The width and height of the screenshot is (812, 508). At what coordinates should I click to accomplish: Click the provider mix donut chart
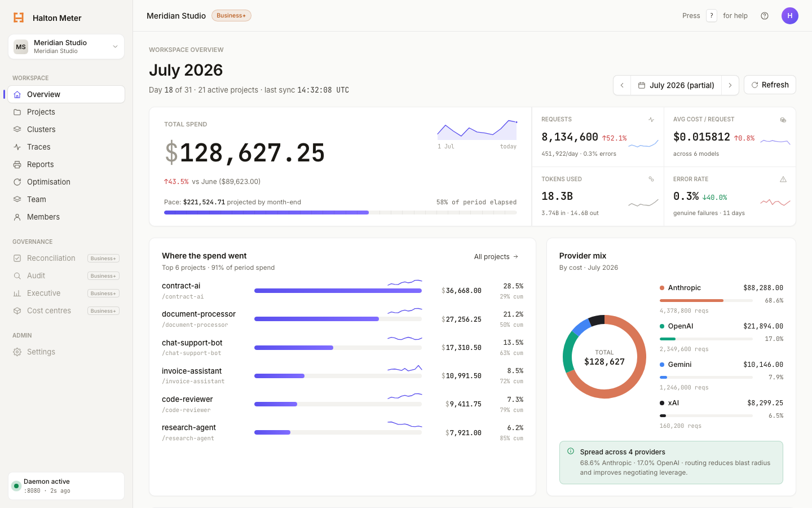604,357
